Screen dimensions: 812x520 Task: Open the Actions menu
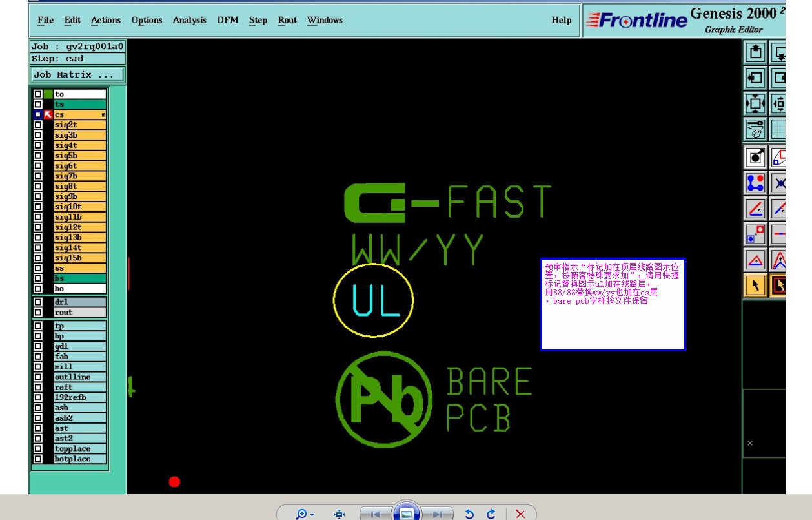(x=106, y=20)
